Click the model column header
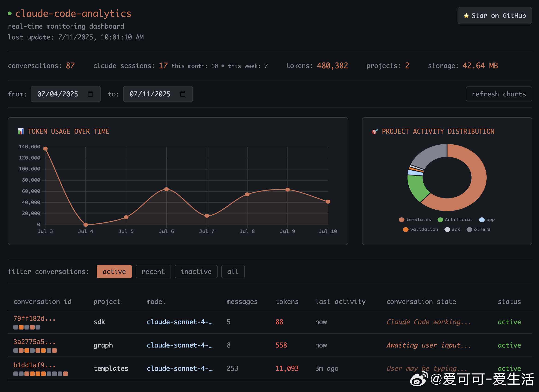Image resolution: width=539 pixels, height=392 pixels. click(156, 302)
